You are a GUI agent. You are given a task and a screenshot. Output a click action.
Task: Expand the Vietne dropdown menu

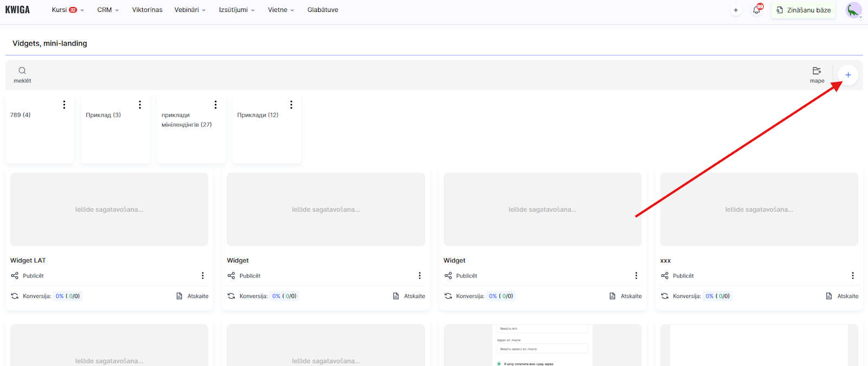click(x=280, y=10)
